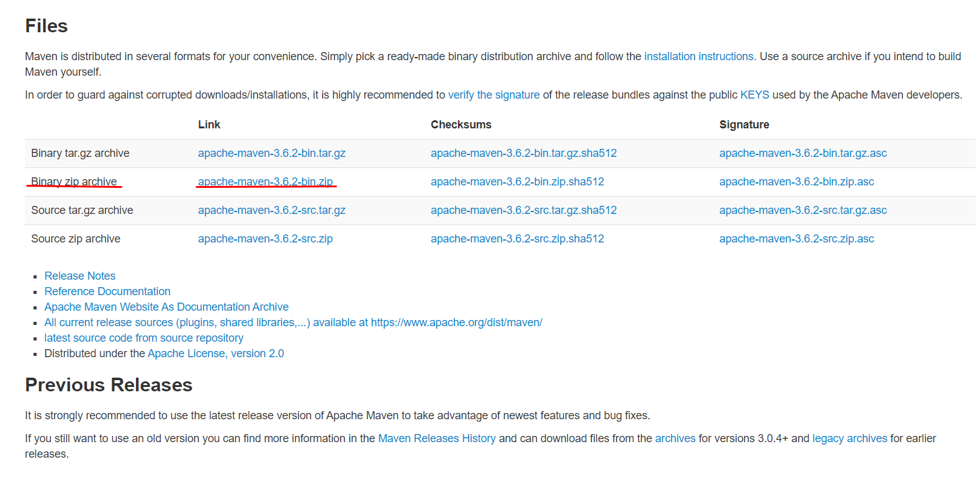980x493 pixels.
Task: Click the Files heading
Action: click(47, 26)
